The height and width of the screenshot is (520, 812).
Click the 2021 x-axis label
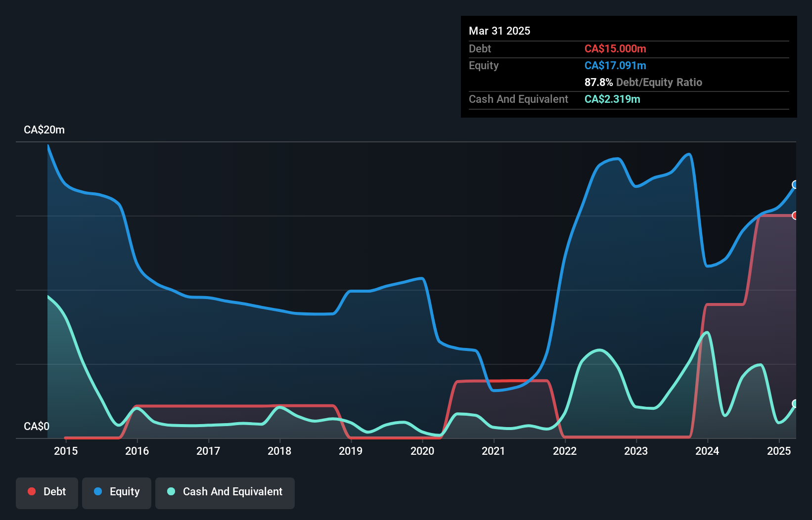tap(494, 451)
